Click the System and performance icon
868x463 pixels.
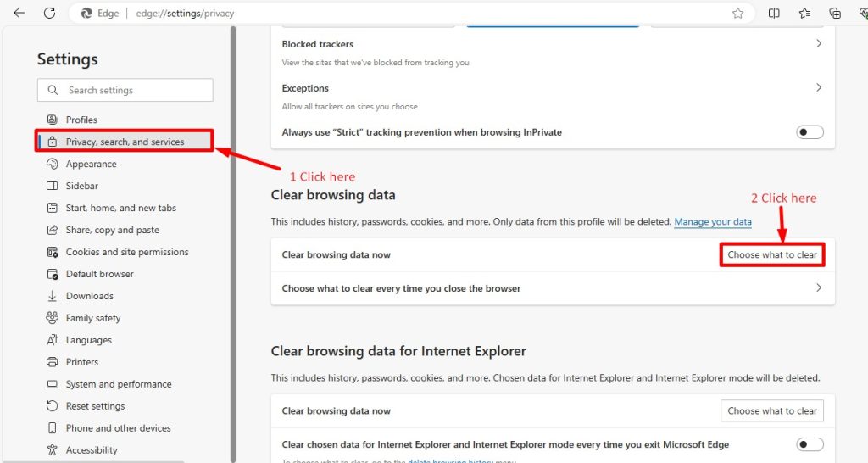(x=52, y=384)
